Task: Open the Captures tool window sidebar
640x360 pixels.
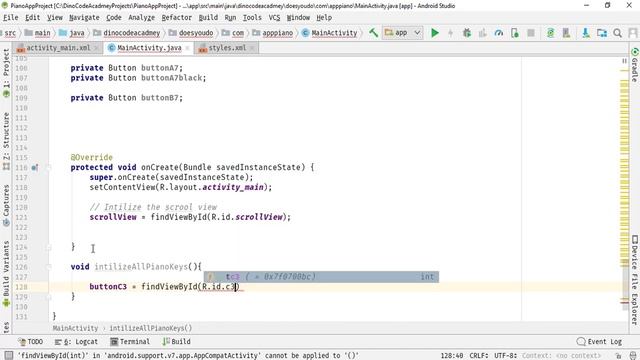Action: [6, 205]
